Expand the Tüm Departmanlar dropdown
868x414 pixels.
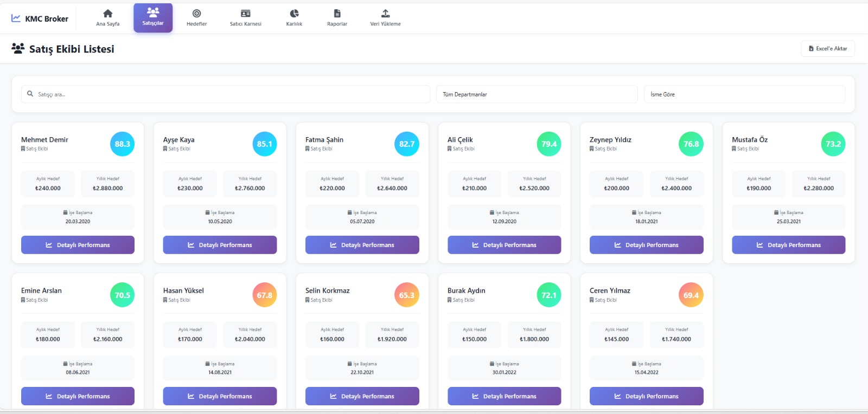[537, 94]
